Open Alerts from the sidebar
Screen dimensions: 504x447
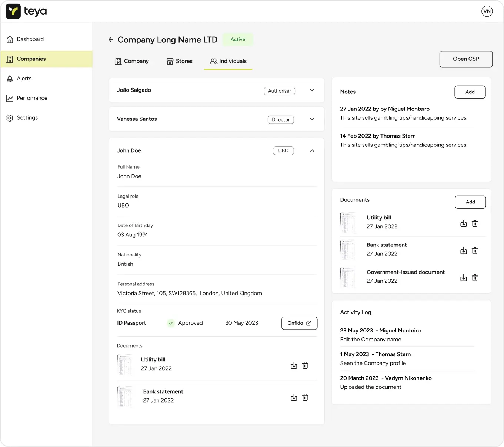pos(24,79)
